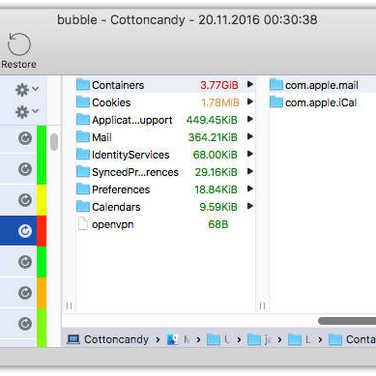Click the com.apple.mail folder icon
This screenshot has height=376, width=376.
click(x=276, y=85)
